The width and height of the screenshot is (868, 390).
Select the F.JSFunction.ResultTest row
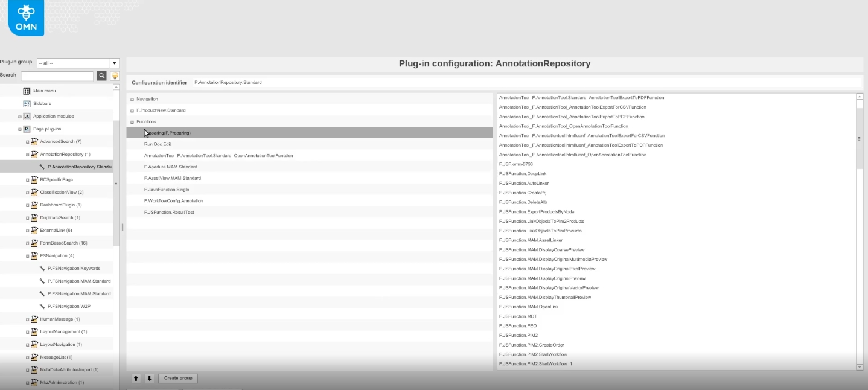[310, 212]
